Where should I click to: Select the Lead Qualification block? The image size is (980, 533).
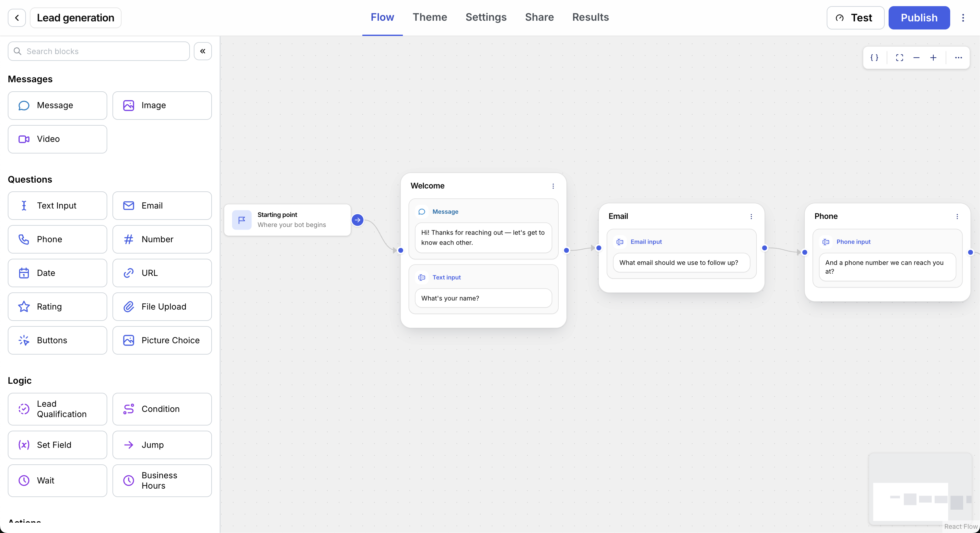pyautogui.click(x=57, y=409)
